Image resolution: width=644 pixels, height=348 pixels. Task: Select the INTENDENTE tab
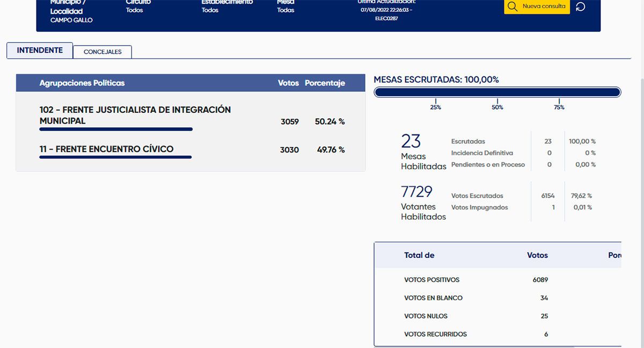40,50
